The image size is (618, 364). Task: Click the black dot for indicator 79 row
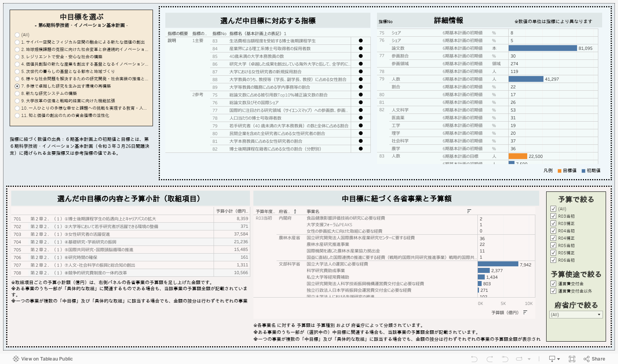[x=361, y=125]
